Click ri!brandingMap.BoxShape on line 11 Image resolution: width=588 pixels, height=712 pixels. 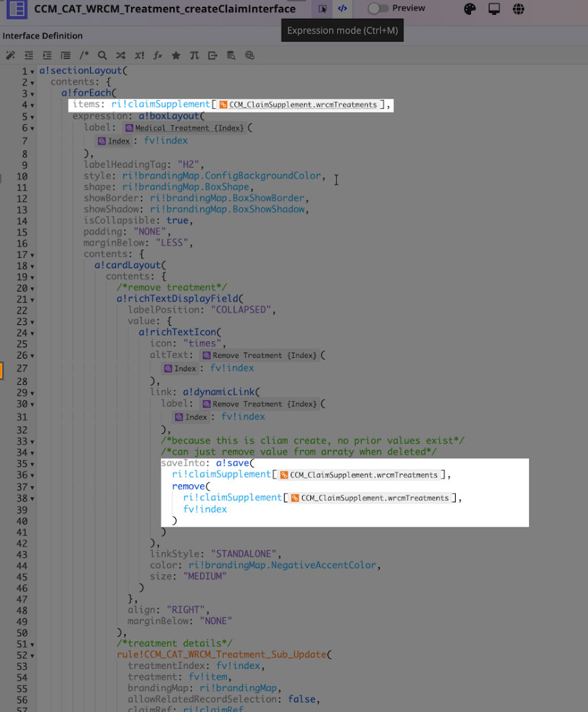(x=185, y=187)
